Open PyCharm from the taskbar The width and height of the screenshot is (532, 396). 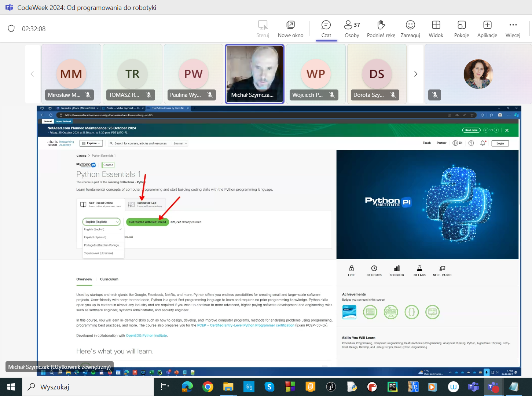(392, 387)
